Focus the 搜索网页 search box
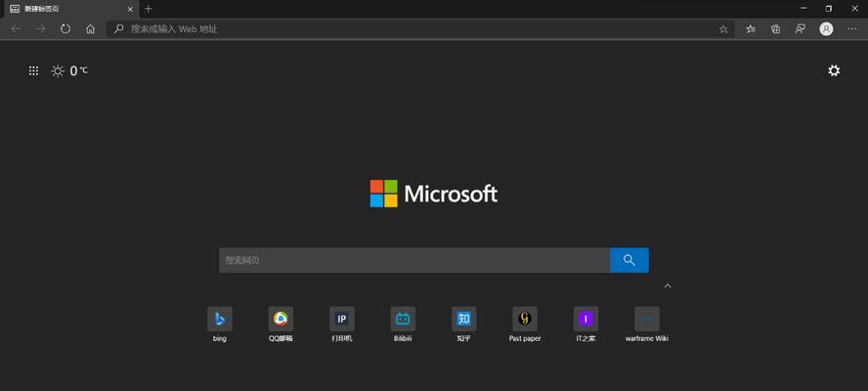The height and width of the screenshot is (391, 868). (414, 260)
